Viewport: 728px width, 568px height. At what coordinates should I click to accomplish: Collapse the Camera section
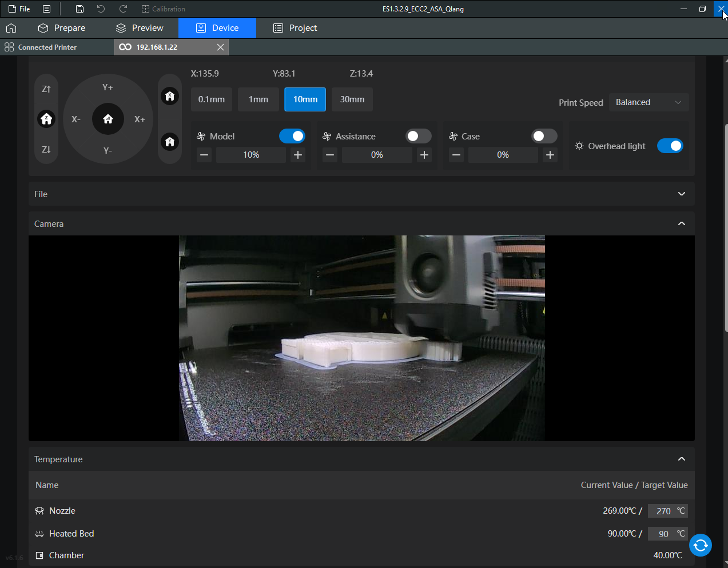click(681, 224)
